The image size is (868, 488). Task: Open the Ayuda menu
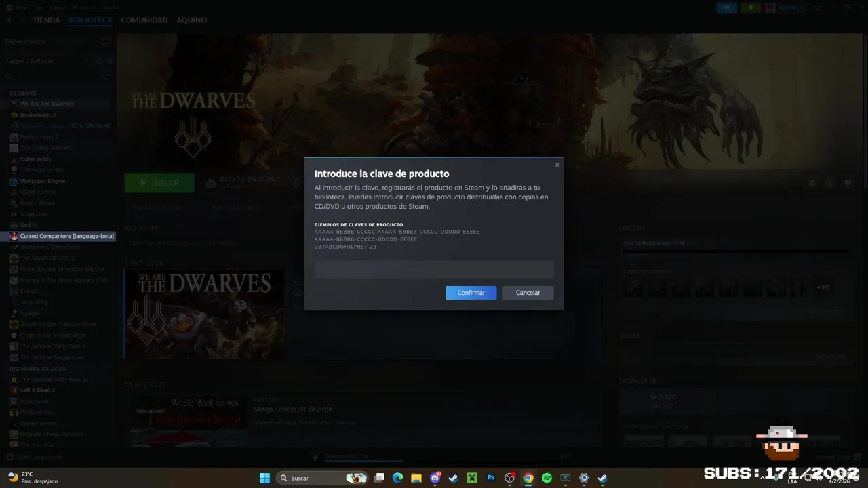(x=110, y=7)
